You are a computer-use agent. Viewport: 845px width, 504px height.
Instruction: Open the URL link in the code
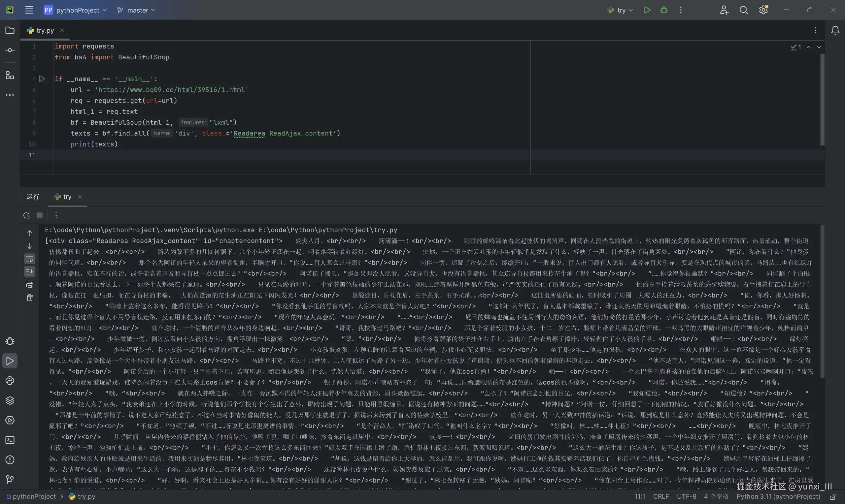(x=171, y=90)
